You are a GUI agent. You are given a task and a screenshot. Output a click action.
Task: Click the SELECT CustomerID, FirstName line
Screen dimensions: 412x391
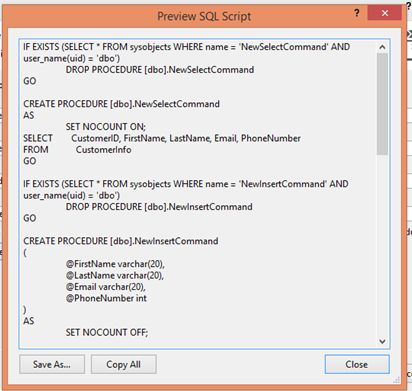(x=162, y=138)
